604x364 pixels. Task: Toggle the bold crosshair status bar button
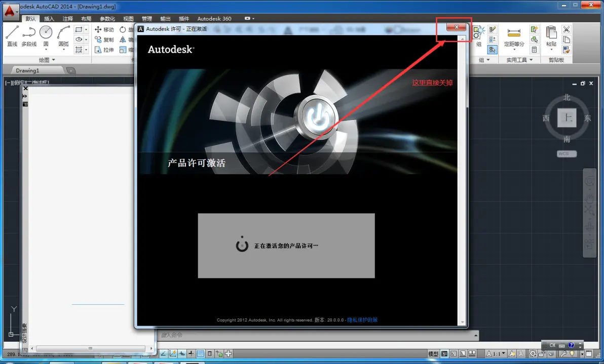point(191,353)
